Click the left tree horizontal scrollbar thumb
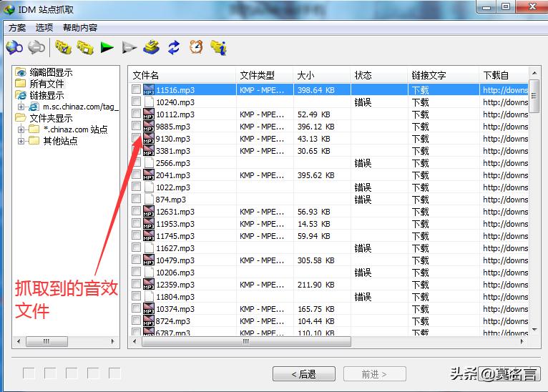The width and height of the screenshot is (548, 392). pyautogui.click(x=47, y=341)
